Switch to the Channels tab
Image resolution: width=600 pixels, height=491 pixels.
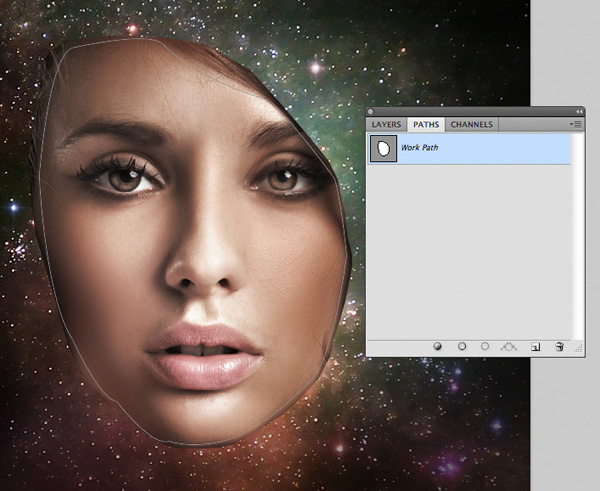pyautogui.click(x=471, y=124)
